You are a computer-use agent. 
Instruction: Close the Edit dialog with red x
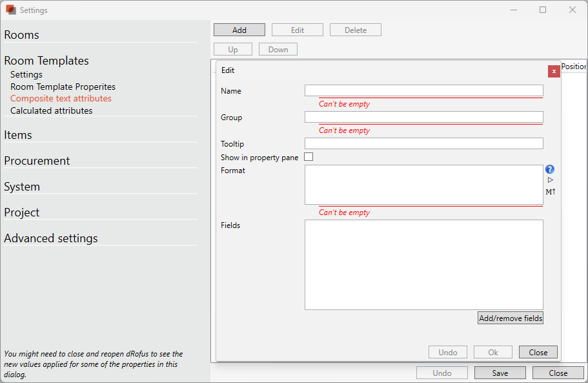click(554, 71)
